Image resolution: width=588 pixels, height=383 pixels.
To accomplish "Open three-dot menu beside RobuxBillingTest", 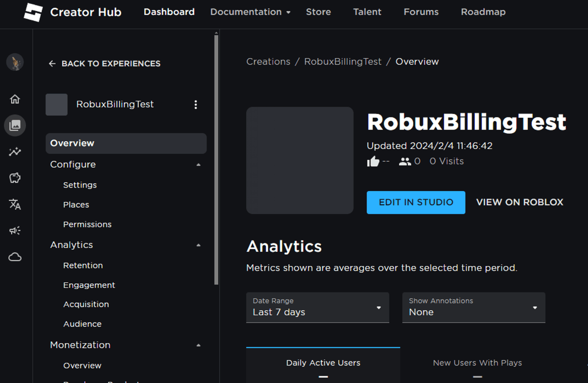I will coord(196,104).
